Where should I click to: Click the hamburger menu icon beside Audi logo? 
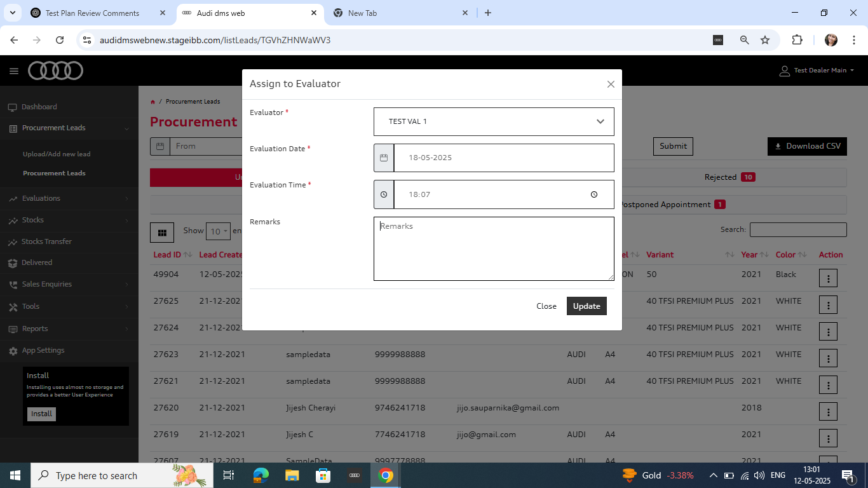pyautogui.click(x=14, y=71)
